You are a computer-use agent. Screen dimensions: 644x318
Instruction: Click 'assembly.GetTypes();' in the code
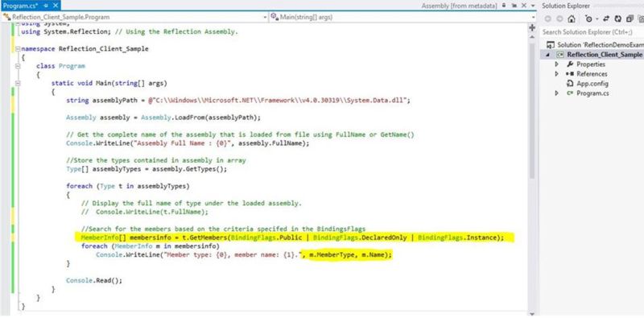click(189, 169)
